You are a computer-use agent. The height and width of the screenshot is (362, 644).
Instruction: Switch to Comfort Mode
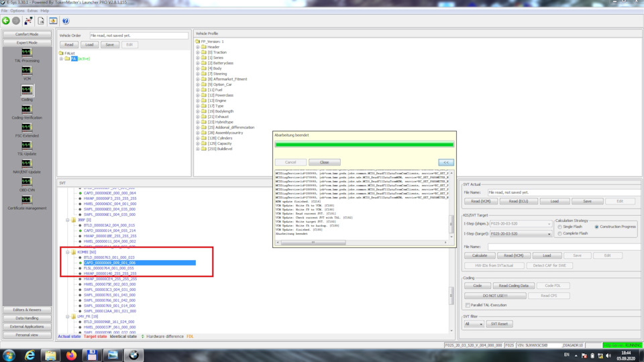[x=27, y=34]
